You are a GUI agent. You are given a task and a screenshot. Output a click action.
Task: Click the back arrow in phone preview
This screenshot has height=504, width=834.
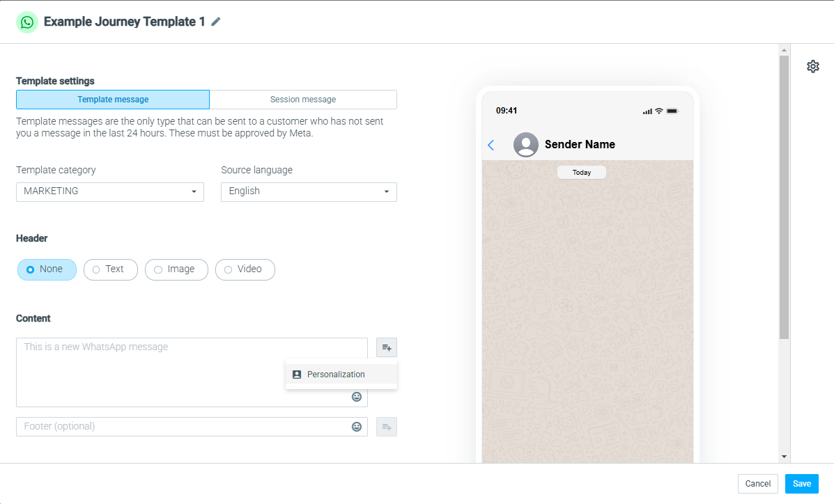491,145
